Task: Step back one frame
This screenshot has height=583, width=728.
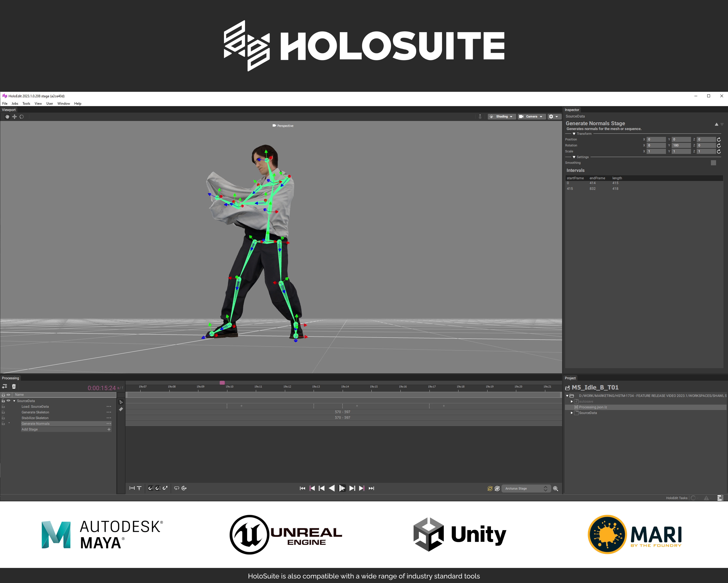Action: [x=322, y=488]
